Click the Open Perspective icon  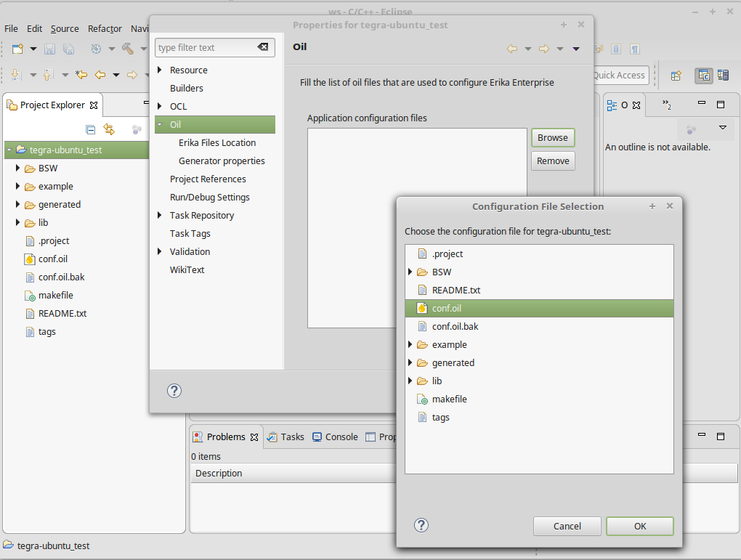[x=676, y=75]
